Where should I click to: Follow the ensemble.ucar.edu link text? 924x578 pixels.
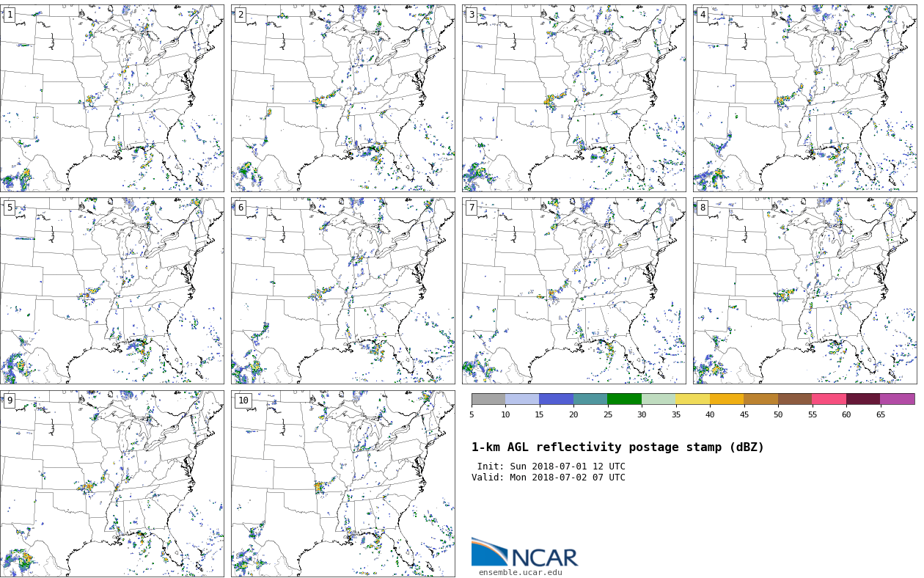click(x=520, y=573)
